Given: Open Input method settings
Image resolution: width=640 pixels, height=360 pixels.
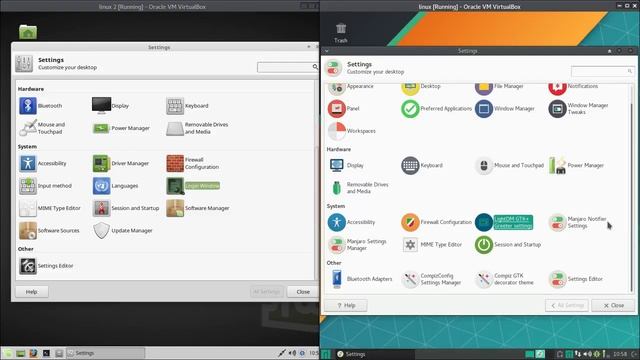Looking at the screenshot, I should point(45,186).
